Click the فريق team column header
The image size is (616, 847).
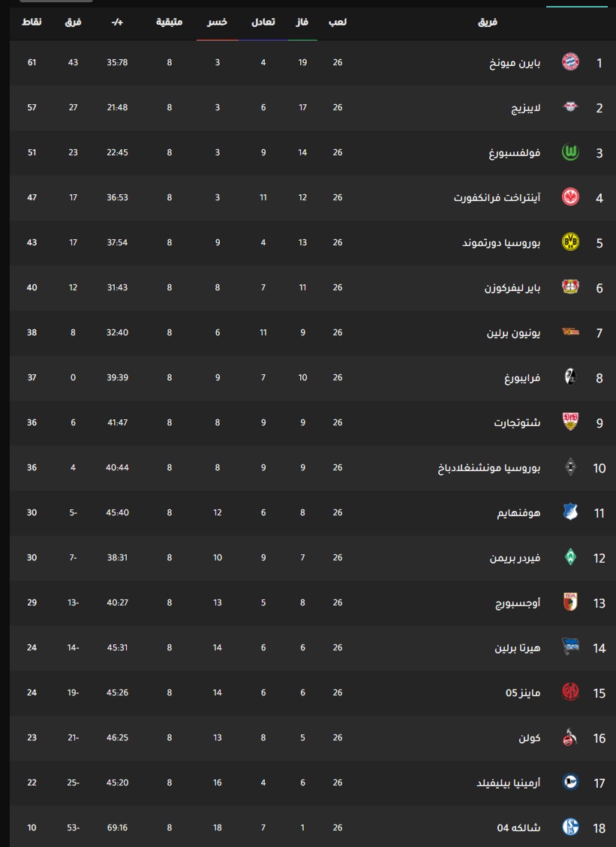point(488,23)
